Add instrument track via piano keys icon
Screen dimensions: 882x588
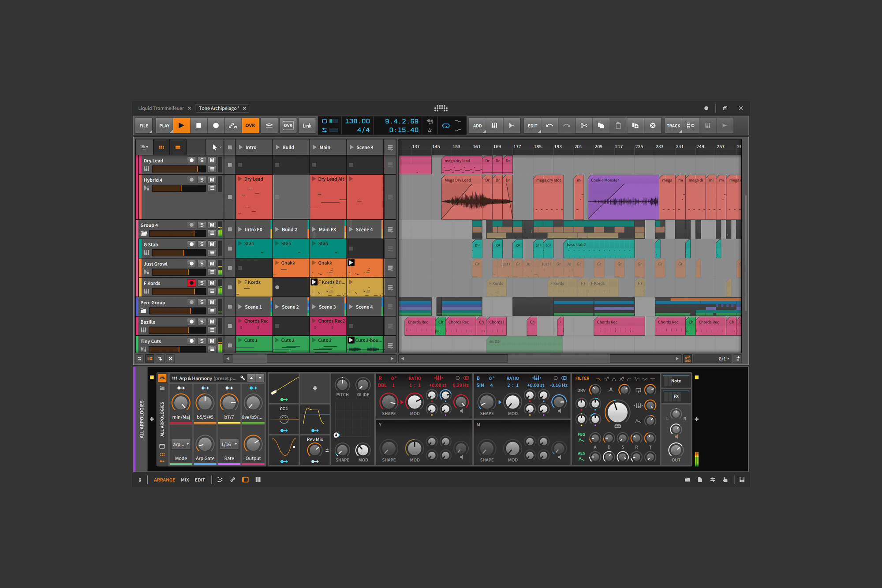coord(494,126)
